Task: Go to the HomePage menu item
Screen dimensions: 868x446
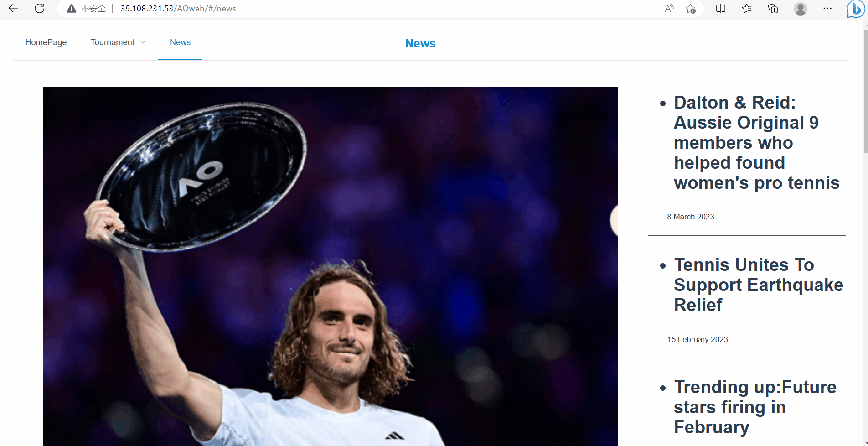Action: (x=46, y=42)
